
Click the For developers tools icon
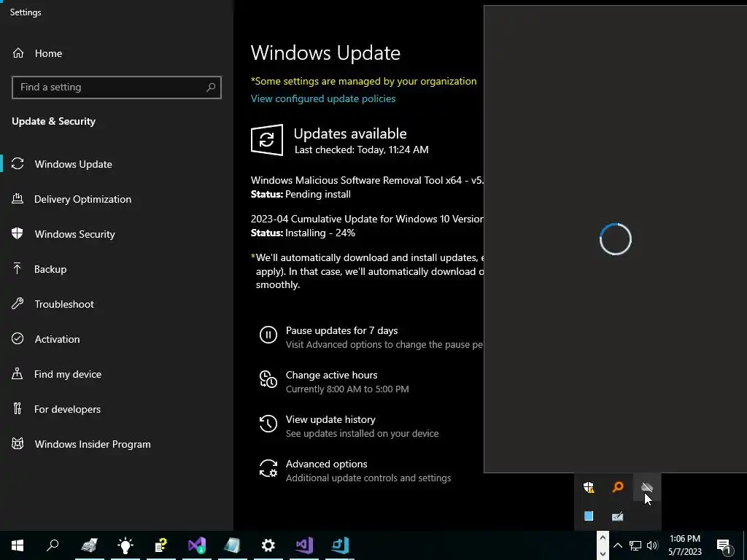[18, 408]
